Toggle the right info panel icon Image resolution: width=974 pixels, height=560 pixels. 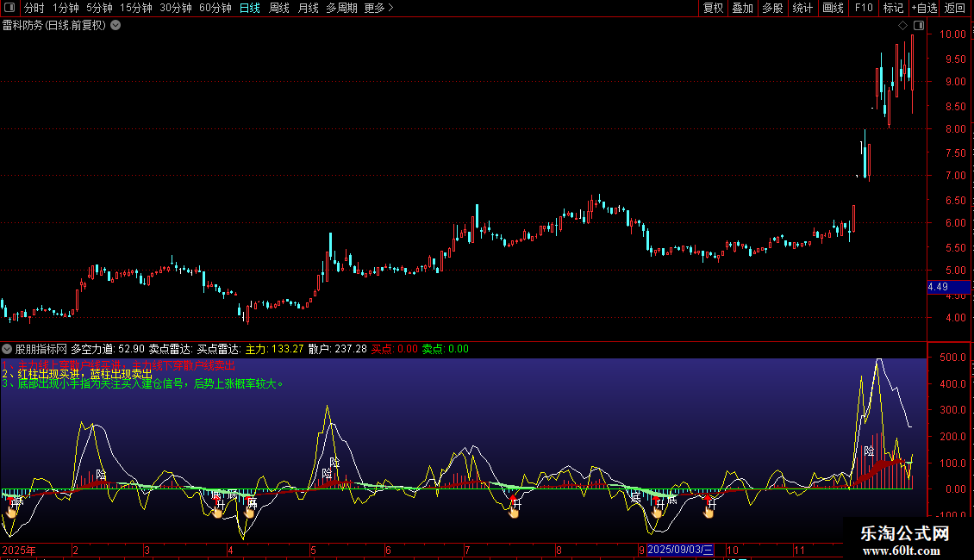[919, 26]
